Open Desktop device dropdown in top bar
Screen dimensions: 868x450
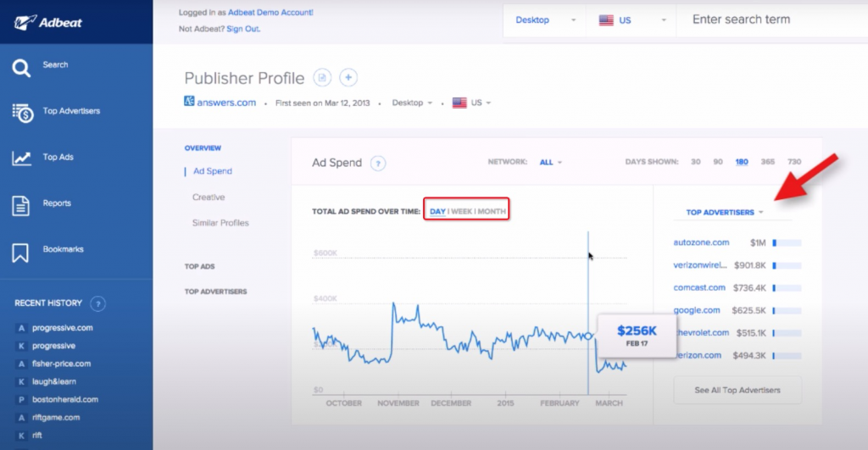coord(545,20)
